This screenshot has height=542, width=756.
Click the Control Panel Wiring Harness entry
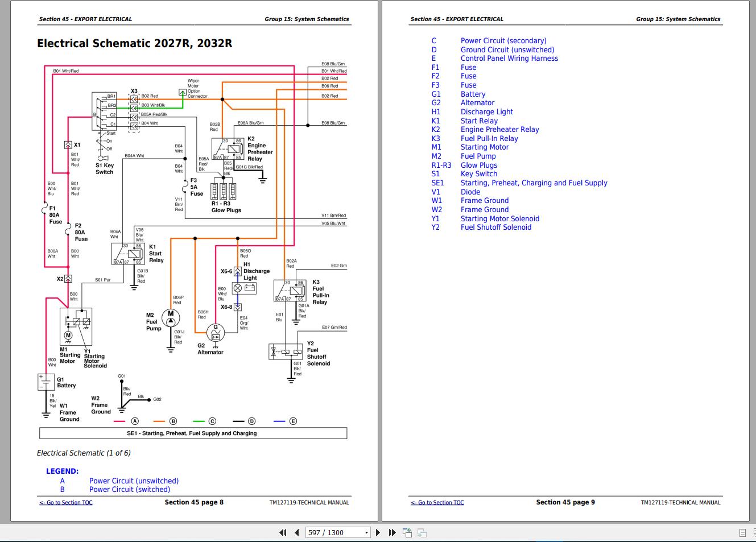coord(509,59)
